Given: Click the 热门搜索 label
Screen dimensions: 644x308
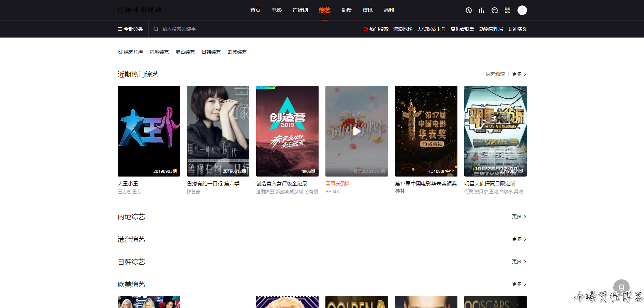Looking at the screenshot, I should [x=376, y=29].
